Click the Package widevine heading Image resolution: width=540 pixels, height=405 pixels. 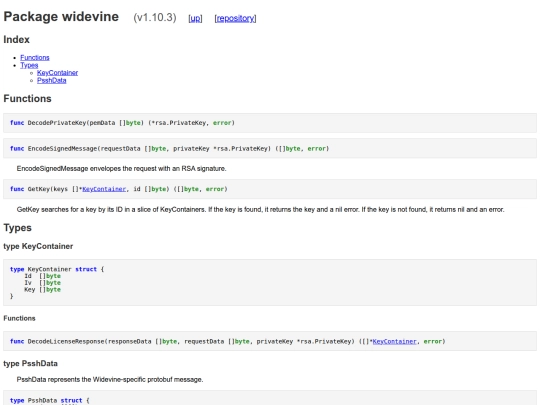61,17
